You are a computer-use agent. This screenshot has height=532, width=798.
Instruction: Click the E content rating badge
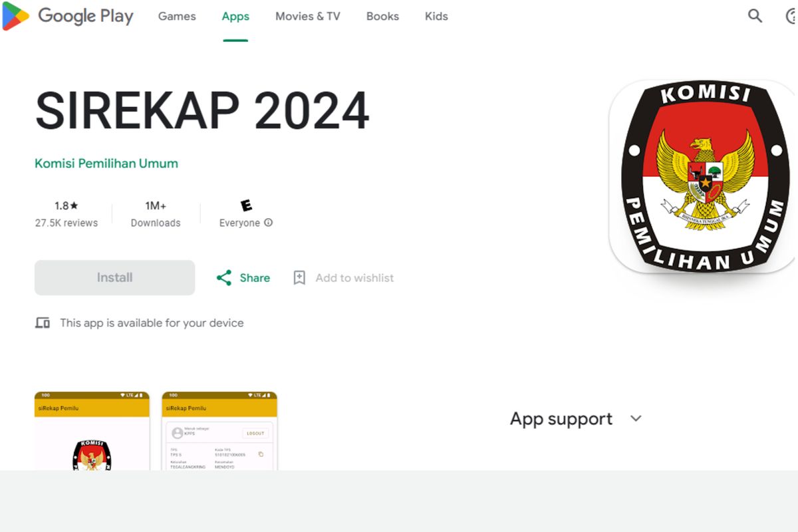click(x=246, y=205)
